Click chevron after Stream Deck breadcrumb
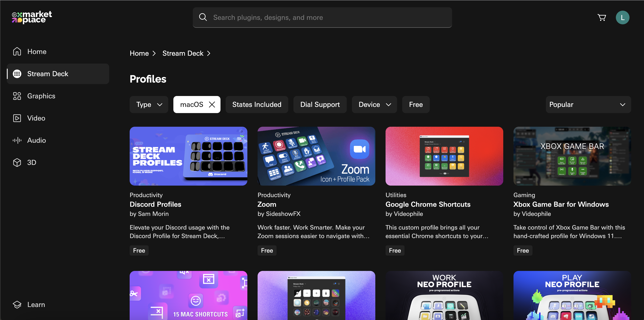Screen dimensions: 644x320 209,53
